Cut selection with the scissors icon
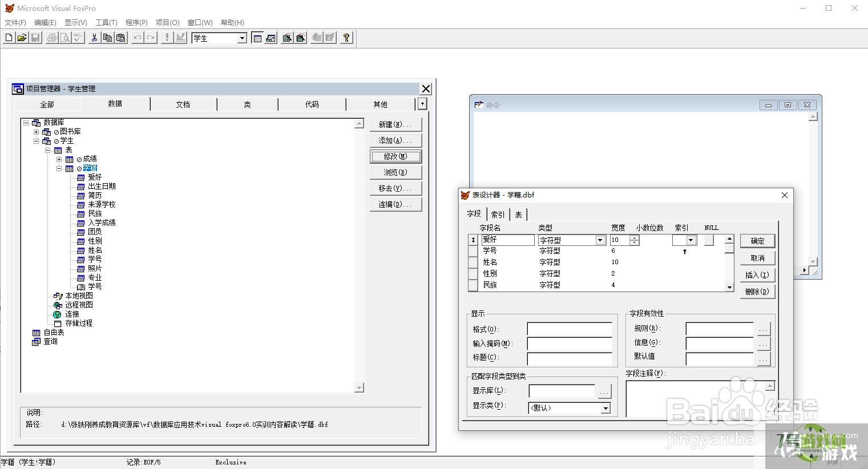The image size is (868, 469). (94, 38)
